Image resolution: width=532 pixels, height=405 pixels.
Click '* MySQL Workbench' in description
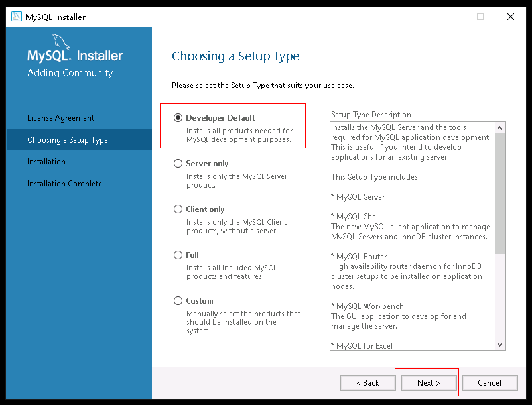367,306
